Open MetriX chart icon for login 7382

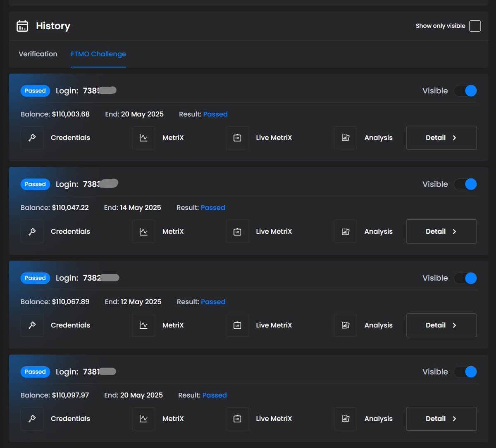143,325
